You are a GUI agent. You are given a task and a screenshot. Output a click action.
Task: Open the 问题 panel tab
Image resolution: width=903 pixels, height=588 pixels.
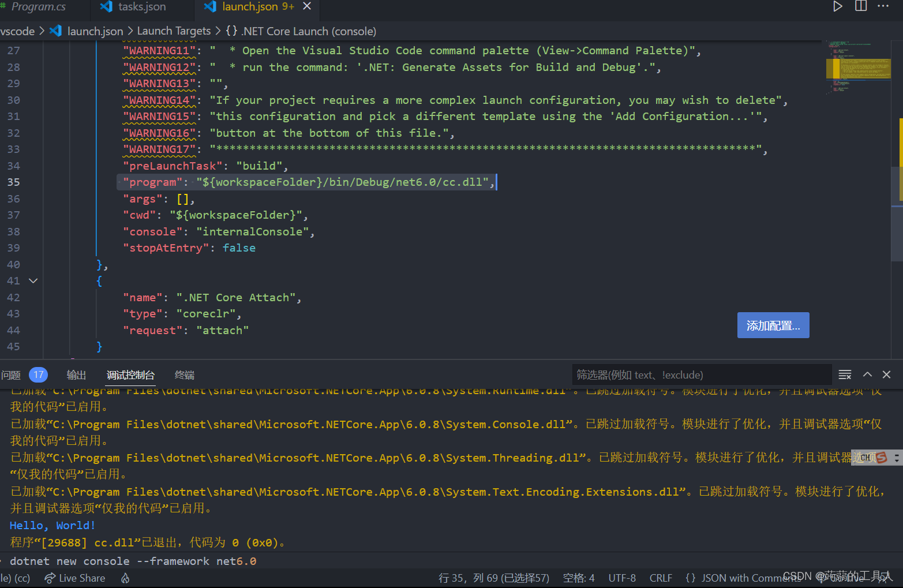click(x=11, y=375)
